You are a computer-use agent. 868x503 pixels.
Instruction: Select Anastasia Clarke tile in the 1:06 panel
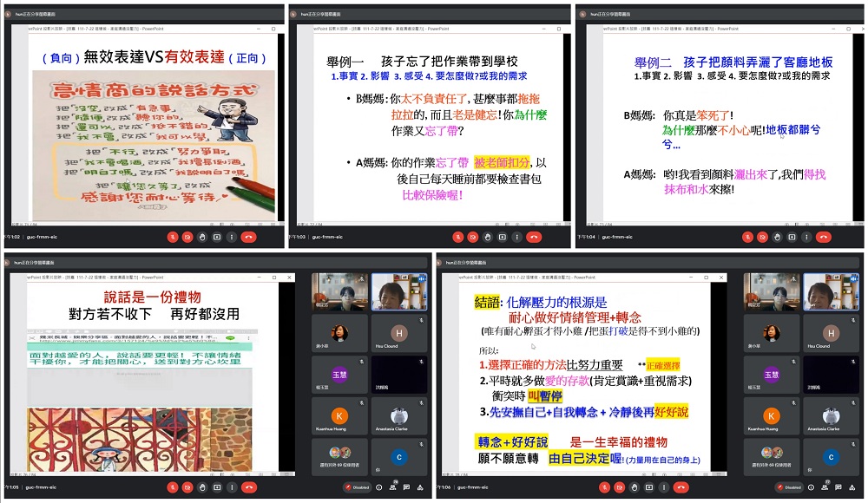pyautogui.click(x=831, y=415)
